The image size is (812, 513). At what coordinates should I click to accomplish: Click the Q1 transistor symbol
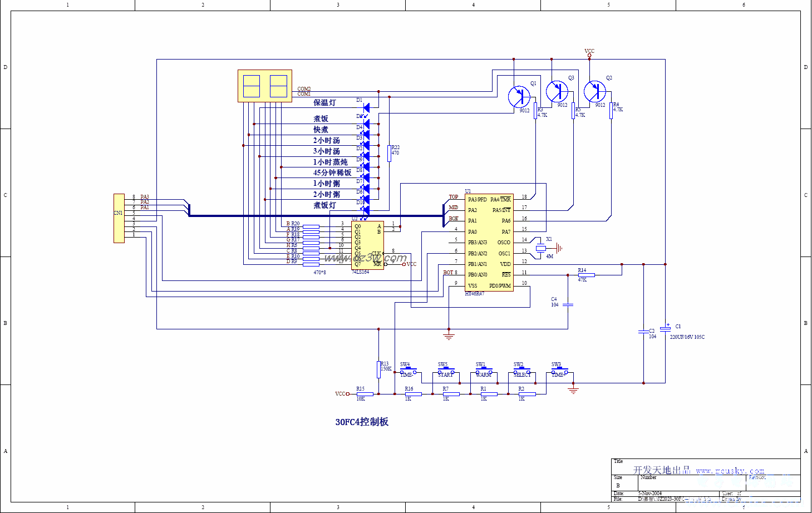[x=519, y=97]
